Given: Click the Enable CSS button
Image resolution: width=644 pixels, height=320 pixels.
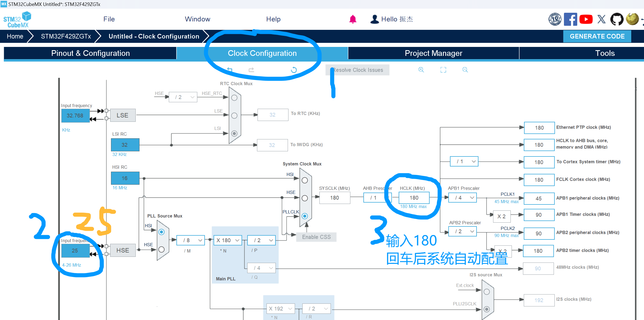Looking at the screenshot, I should (316, 237).
